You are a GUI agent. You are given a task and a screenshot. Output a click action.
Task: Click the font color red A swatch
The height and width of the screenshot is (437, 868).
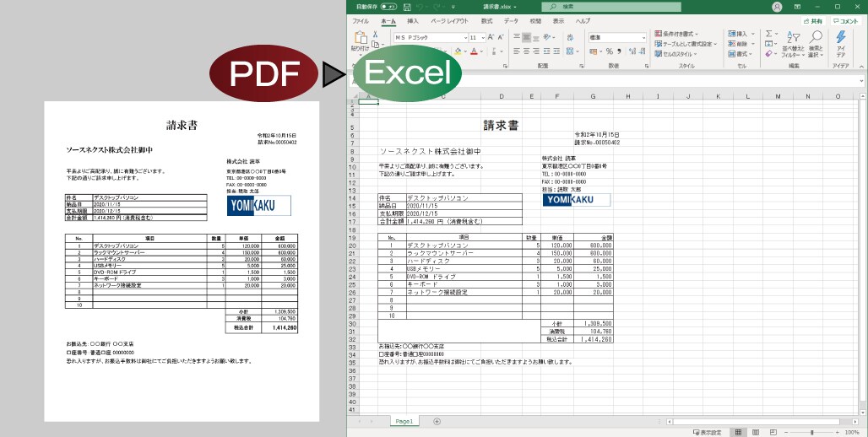(474, 51)
